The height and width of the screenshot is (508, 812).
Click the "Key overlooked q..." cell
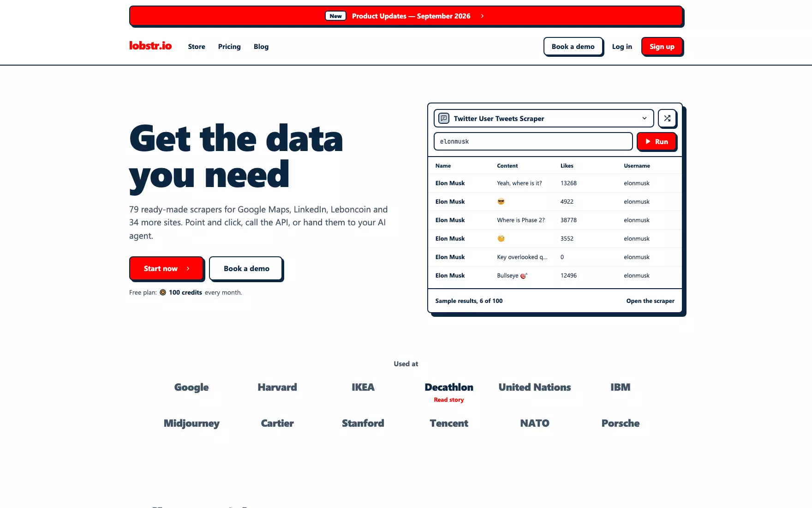tap(522, 257)
